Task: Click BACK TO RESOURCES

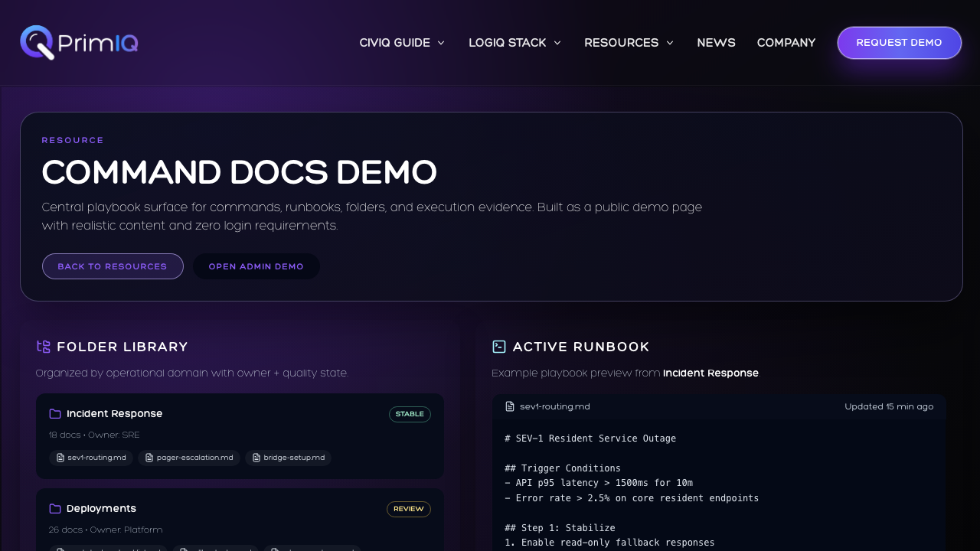Action: (x=113, y=266)
